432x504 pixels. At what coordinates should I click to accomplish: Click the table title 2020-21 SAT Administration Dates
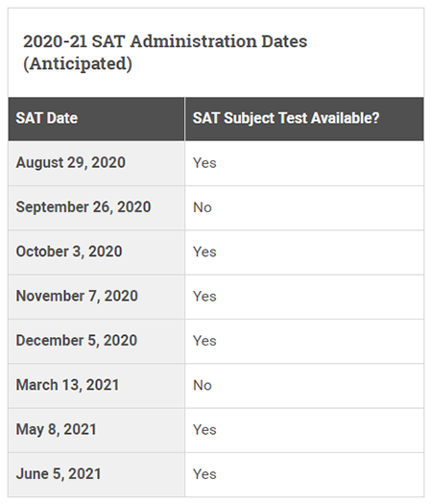tap(165, 41)
